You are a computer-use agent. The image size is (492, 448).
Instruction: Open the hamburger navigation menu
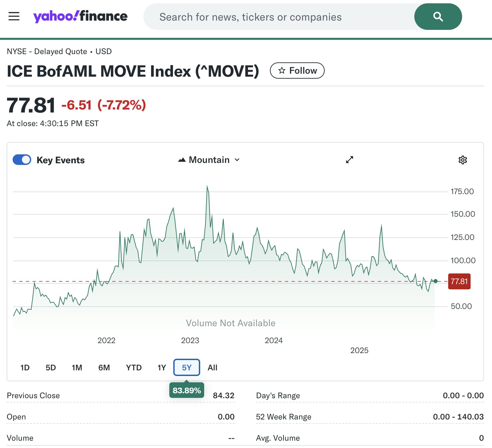pos(14,16)
